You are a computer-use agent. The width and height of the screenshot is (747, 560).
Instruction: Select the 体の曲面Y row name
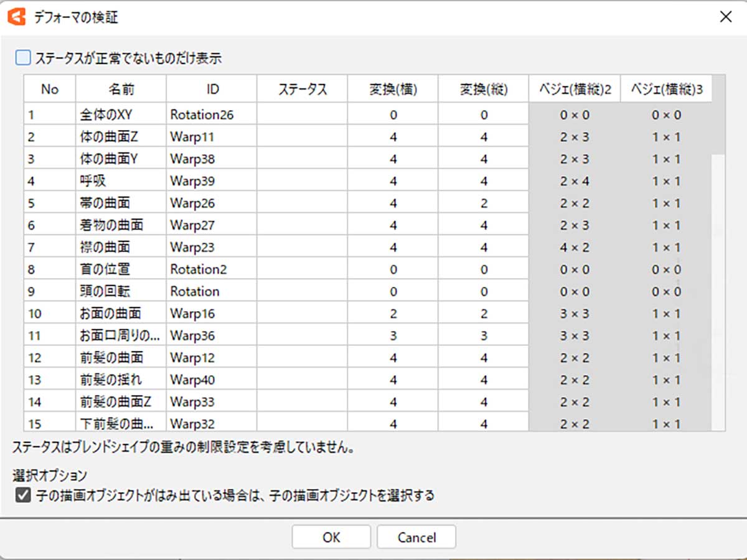[121, 159]
